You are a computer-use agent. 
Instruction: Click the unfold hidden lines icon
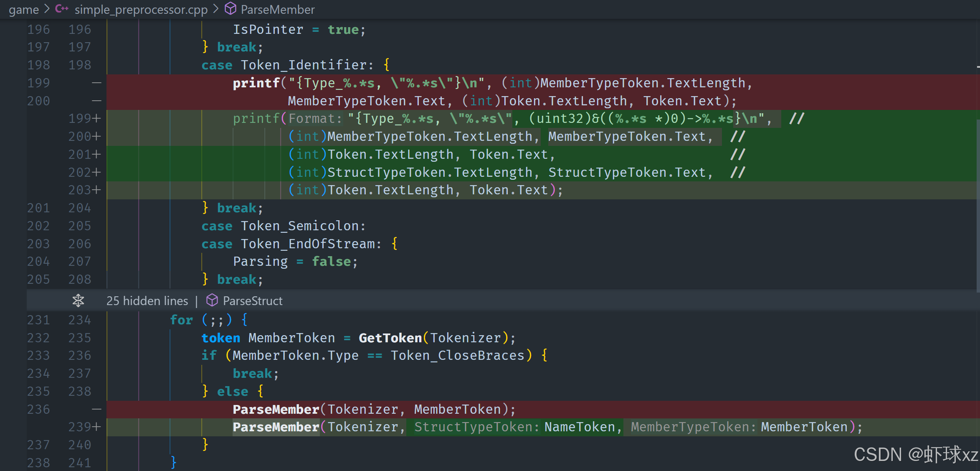(78, 300)
